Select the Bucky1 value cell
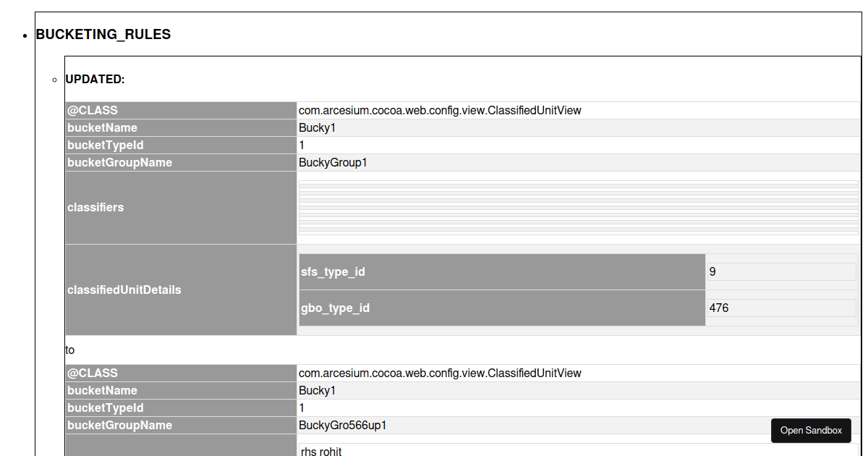 [316, 127]
